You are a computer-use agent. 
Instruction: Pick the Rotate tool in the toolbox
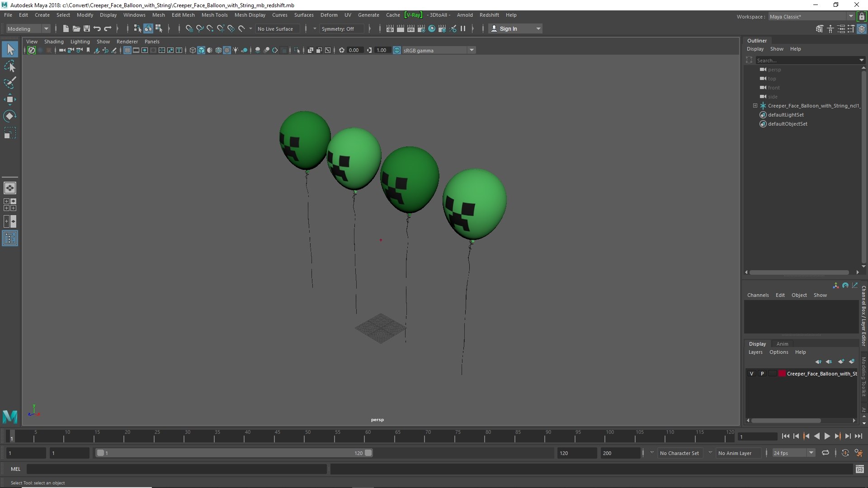pos(10,116)
